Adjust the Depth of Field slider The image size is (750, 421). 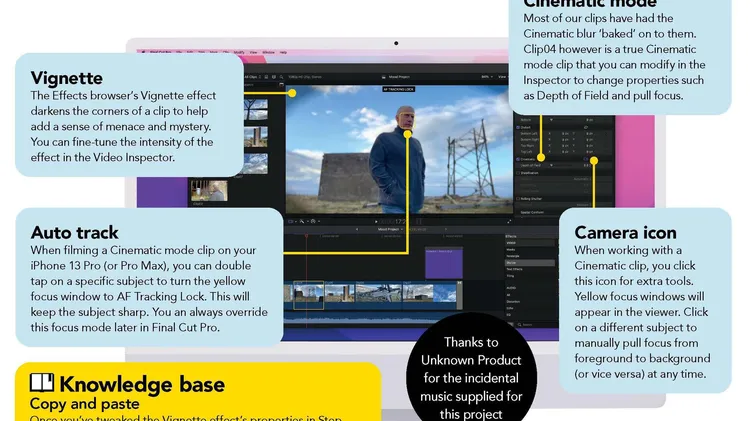(x=563, y=165)
